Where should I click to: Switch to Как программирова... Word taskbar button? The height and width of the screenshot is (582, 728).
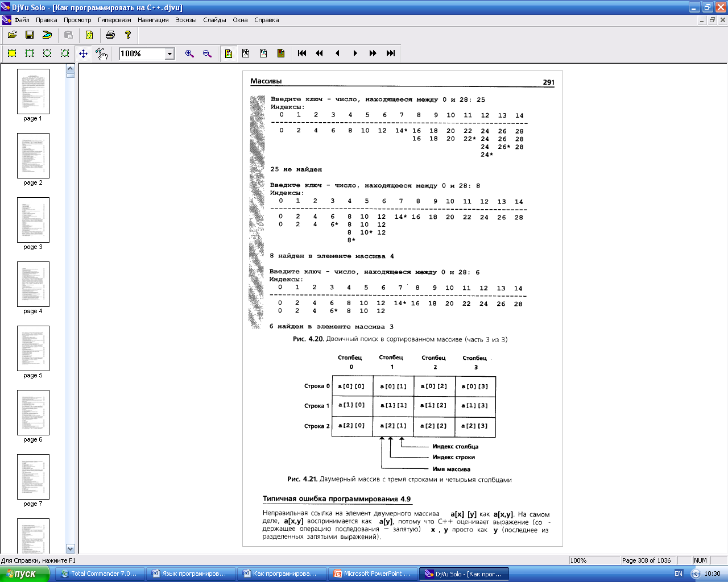(282, 574)
